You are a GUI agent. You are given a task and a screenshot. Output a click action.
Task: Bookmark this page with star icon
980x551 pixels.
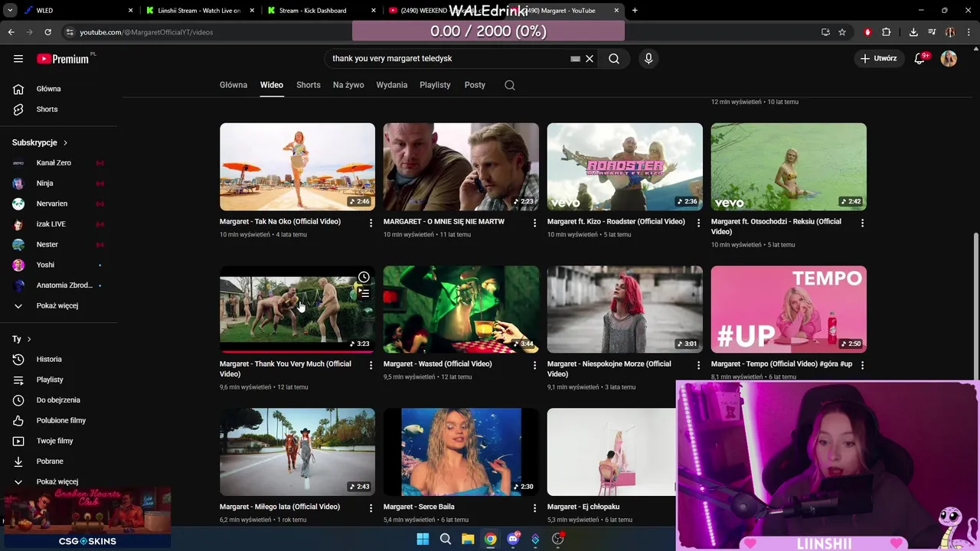842,32
